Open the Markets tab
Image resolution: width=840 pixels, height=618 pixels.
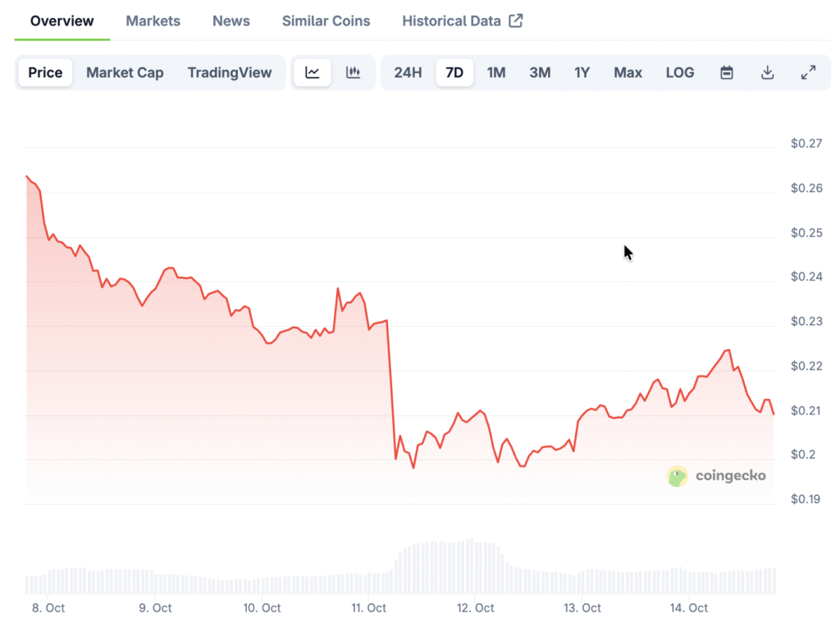(153, 21)
